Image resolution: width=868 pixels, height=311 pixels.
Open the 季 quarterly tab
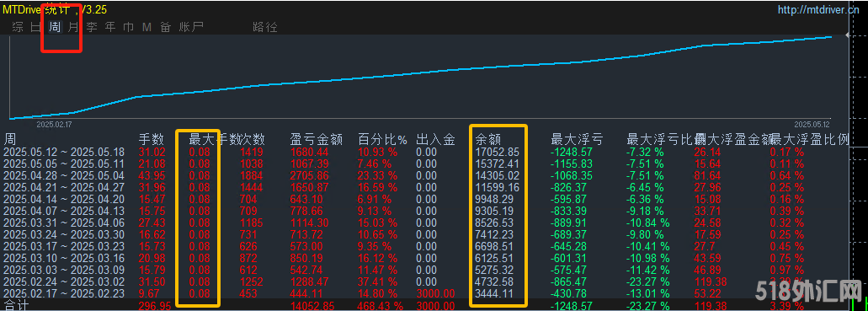(91, 27)
